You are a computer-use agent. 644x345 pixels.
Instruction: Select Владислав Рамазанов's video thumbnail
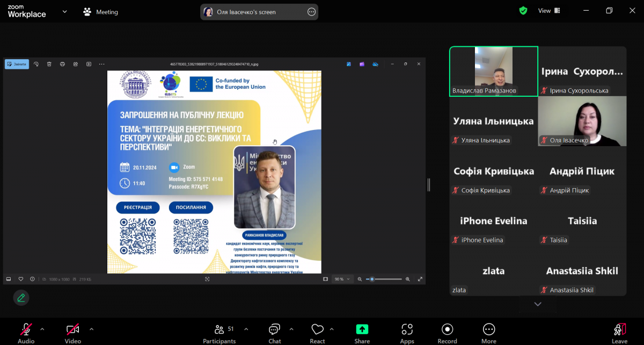pyautogui.click(x=493, y=71)
